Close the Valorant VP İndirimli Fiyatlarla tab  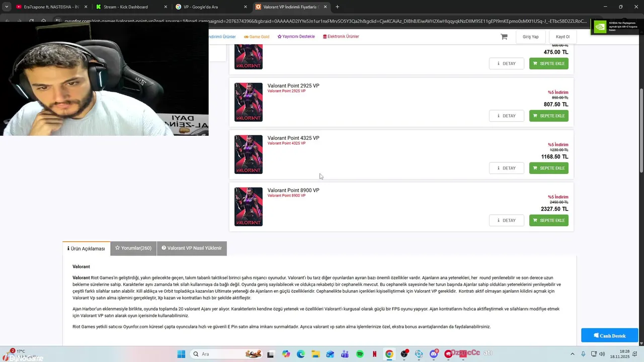tap(326, 7)
